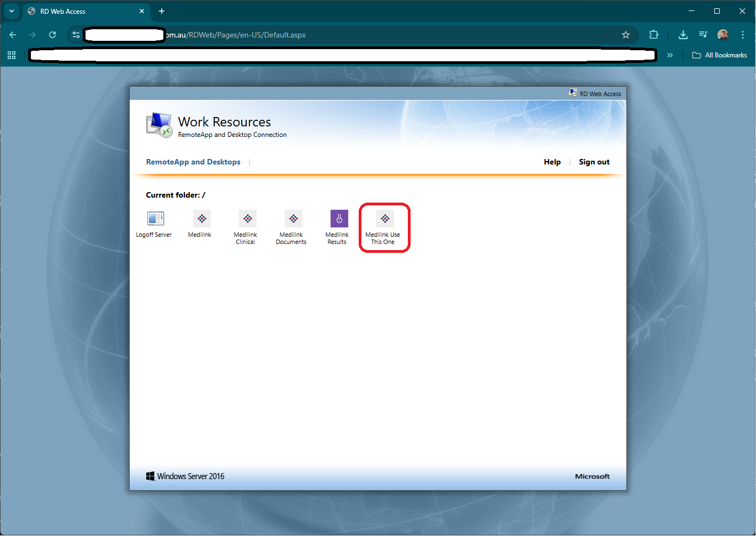This screenshot has height=536, width=756.
Task: Open a new browser tab
Action: click(162, 11)
